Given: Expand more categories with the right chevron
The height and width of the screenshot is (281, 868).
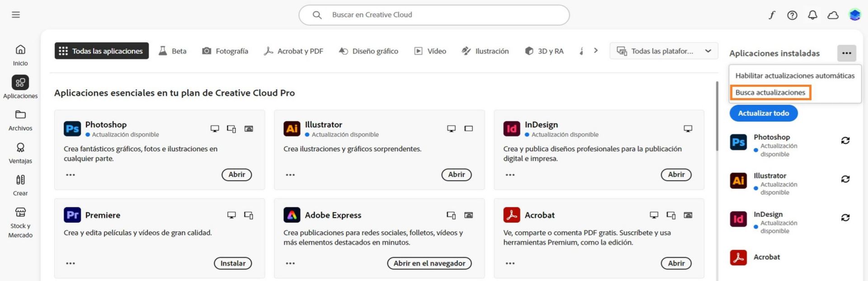Looking at the screenshot, I should [x=596, y=51].
